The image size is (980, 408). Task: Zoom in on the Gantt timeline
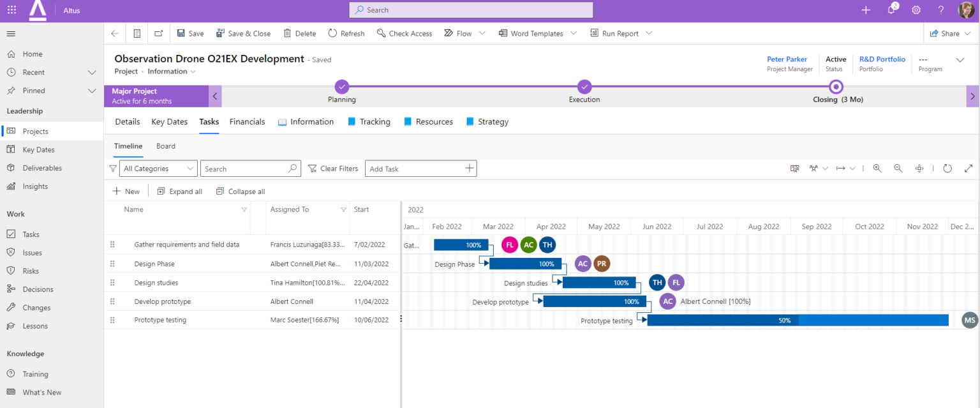click(877, 168)
